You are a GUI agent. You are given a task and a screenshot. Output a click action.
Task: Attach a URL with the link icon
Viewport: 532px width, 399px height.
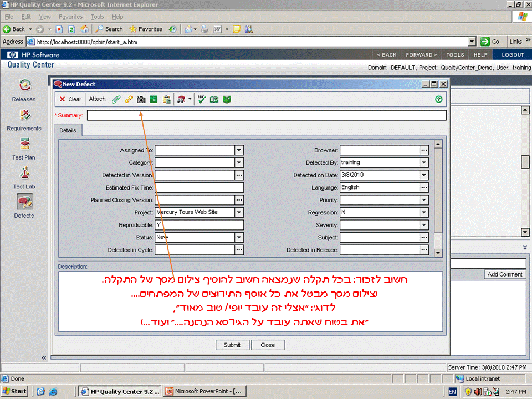tap(129, 99)
